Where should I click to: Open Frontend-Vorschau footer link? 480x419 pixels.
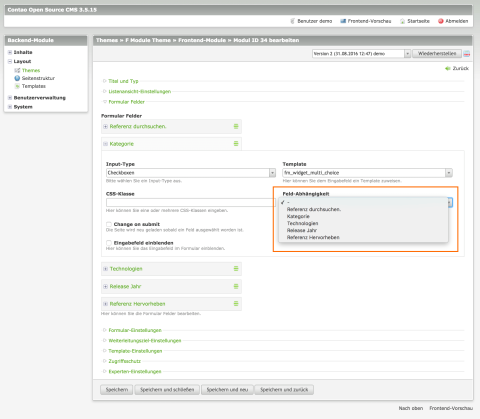pos(451,408)
